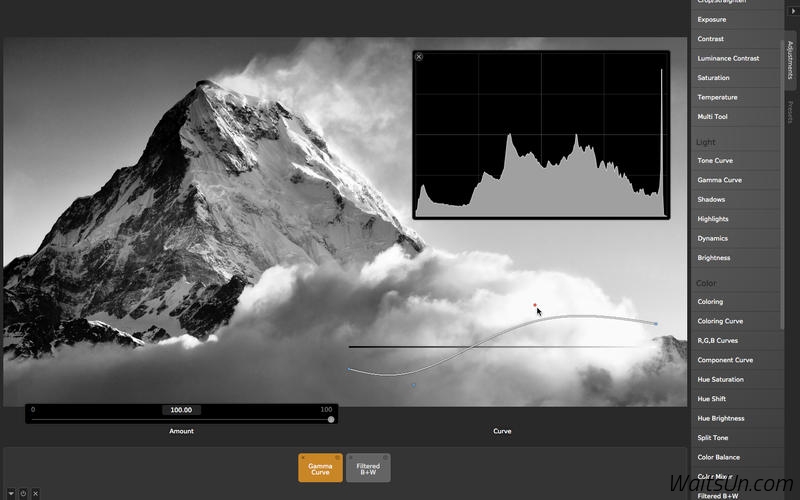Switch to the Presets tab
The width and height of the screenshot is (800, 500).
click(790, 112)
